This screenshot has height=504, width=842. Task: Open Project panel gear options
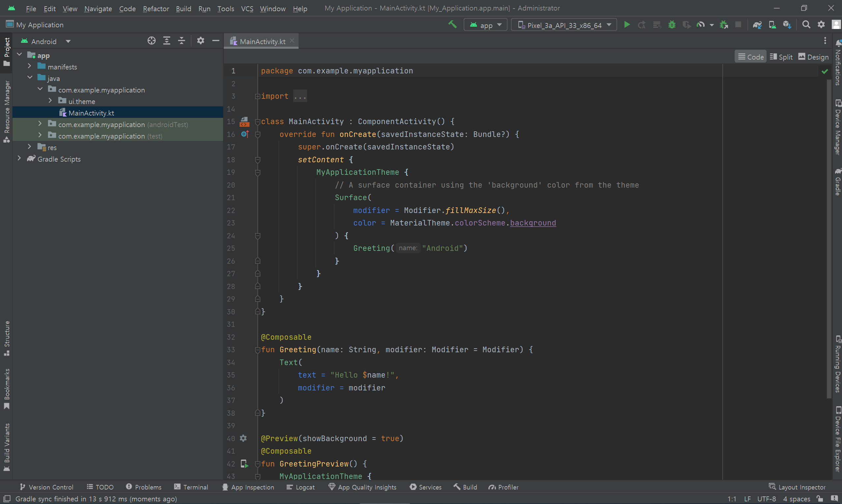[x=201, y=41]
